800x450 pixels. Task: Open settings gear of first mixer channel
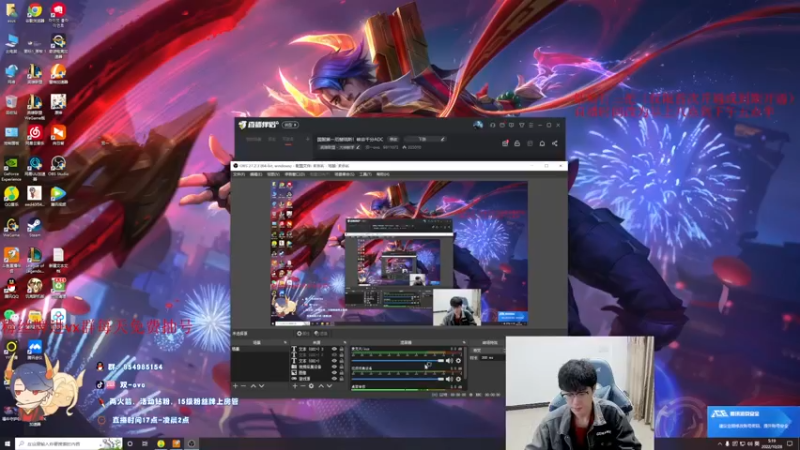coord(458,361)
